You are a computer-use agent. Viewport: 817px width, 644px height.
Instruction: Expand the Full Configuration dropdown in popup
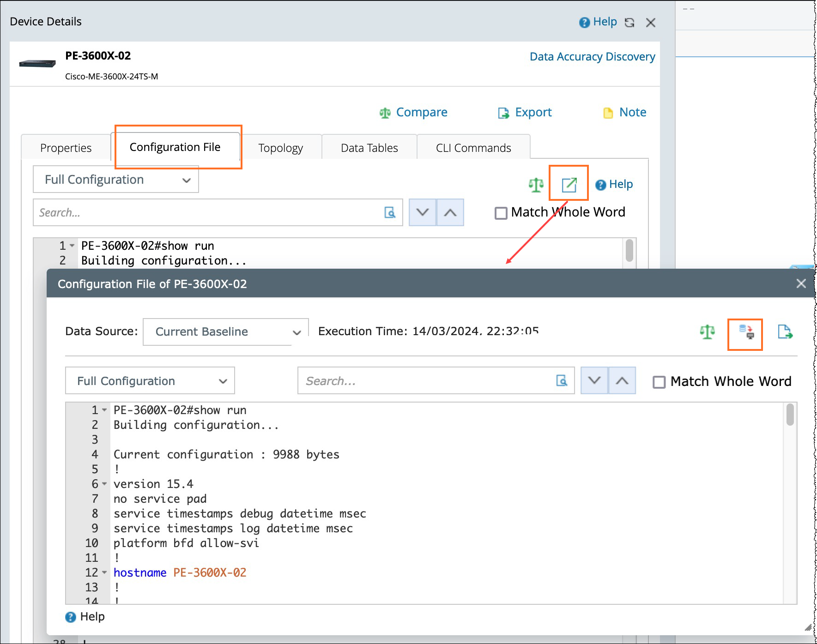click(150, 381)
